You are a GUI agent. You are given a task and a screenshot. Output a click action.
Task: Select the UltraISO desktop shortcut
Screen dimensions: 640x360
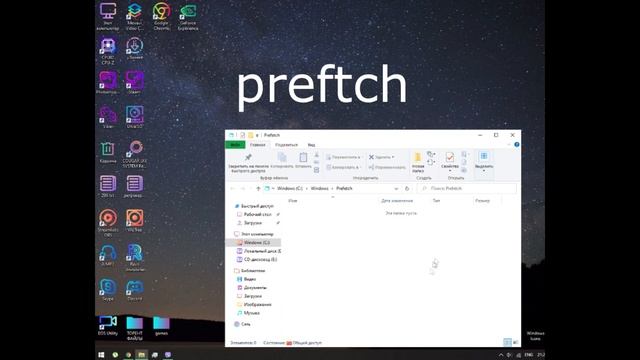point(134,118)
